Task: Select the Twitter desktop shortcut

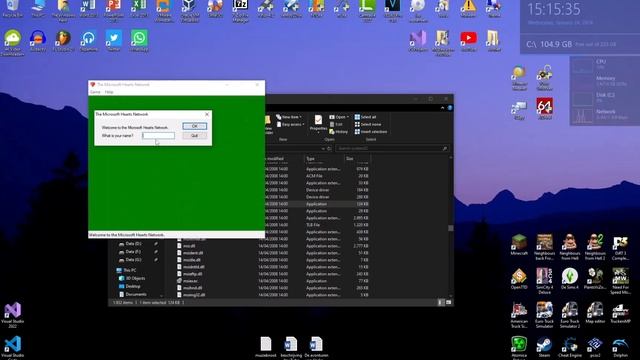Action: tap(114, 41)
